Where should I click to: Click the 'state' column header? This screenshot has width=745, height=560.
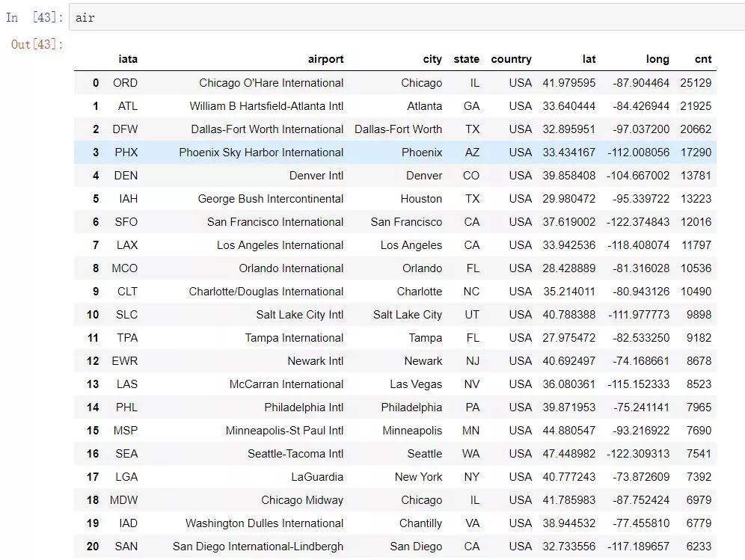click(x=466, y=59)
